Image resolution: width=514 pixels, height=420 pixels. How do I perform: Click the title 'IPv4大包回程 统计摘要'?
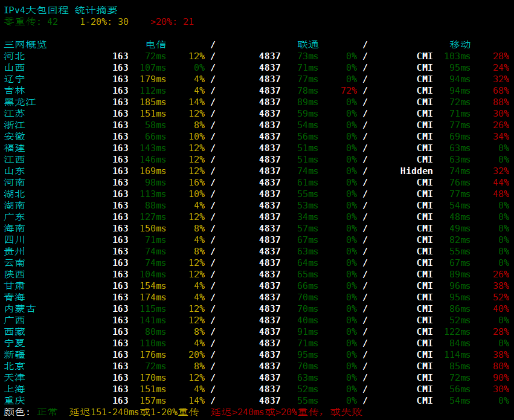(60, 10)
